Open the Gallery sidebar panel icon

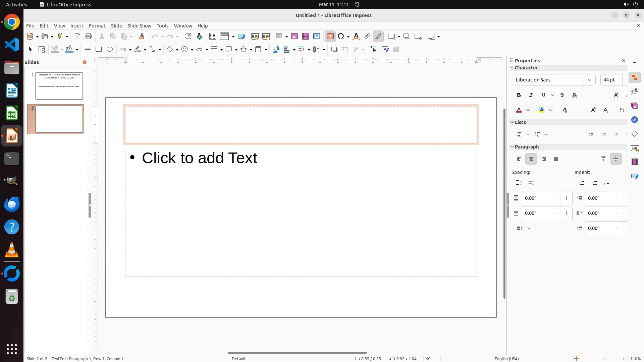635,106
